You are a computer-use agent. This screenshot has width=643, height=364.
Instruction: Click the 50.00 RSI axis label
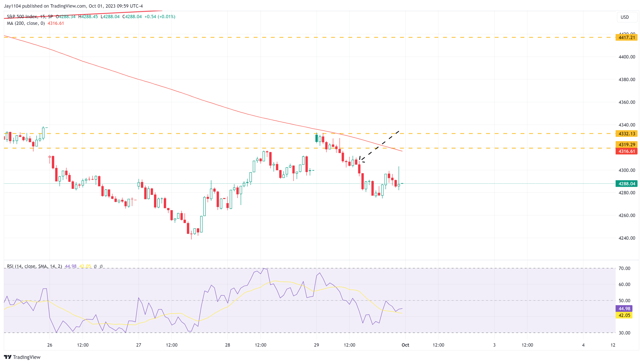click(x=624, y=300)
